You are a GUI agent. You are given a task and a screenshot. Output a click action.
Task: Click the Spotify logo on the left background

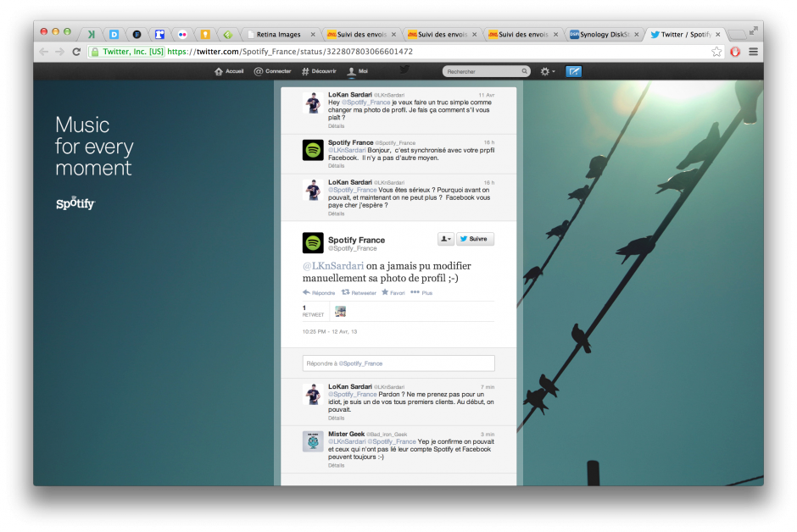point(75,203)
